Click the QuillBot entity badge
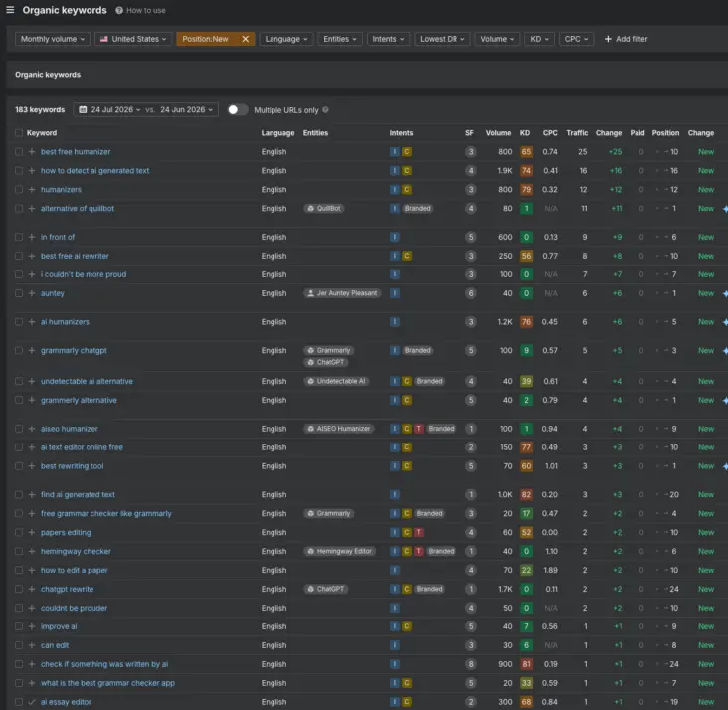This screenshot has width=728, height=710. pyautogui.click(x=324, y=209)
